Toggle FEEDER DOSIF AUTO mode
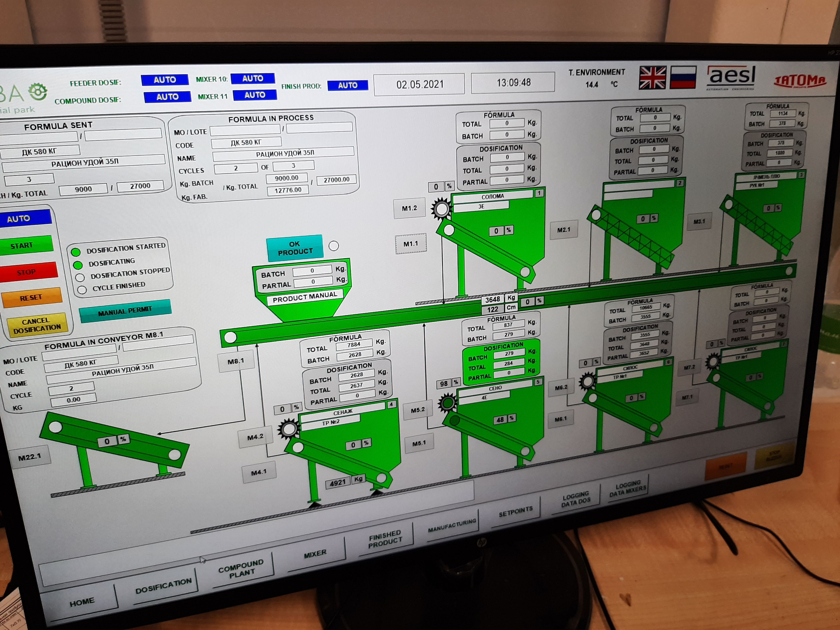Image resolution: width=840 pixels, height=630 pixels. [x=165, y=80]
